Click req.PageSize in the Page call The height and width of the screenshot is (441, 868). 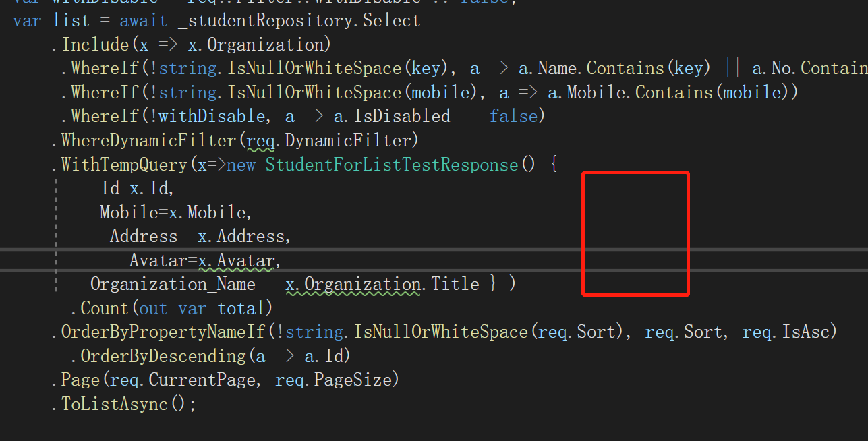point(335,380)
